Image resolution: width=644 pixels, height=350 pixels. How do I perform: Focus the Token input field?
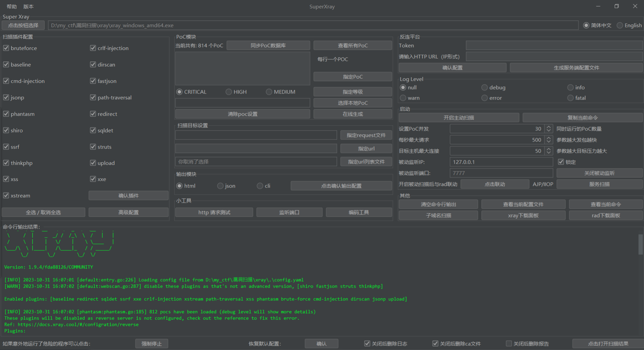(x=554, y=46)
